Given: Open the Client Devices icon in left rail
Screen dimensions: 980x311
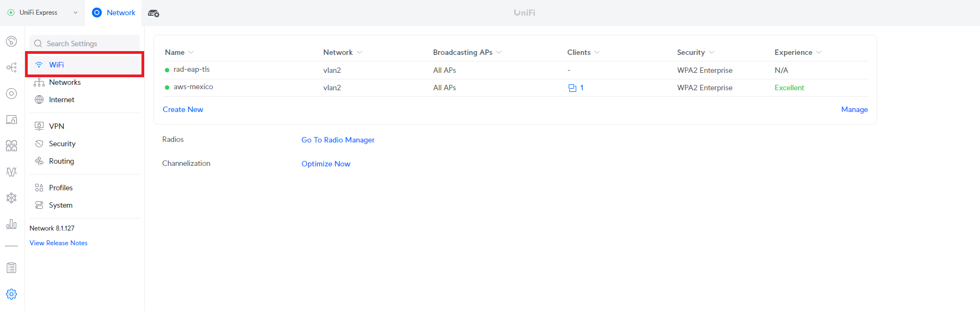Looking at the screenshot, I should [x=11, y=120].
